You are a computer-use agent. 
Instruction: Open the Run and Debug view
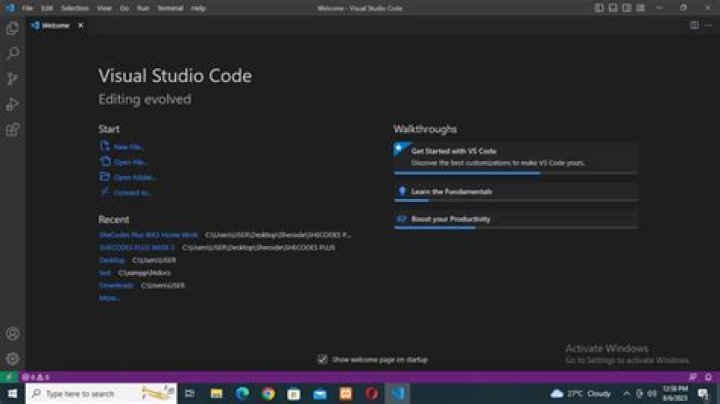(12, 104)
